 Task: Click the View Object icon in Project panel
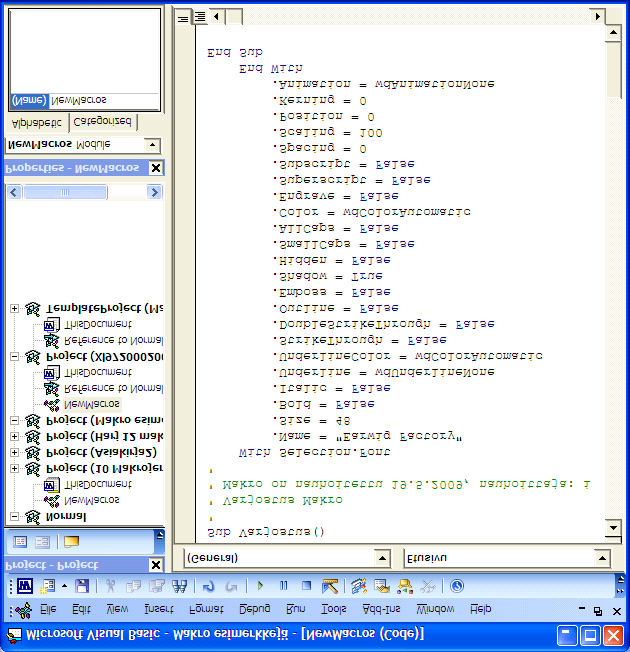click(x=42, y=541)
